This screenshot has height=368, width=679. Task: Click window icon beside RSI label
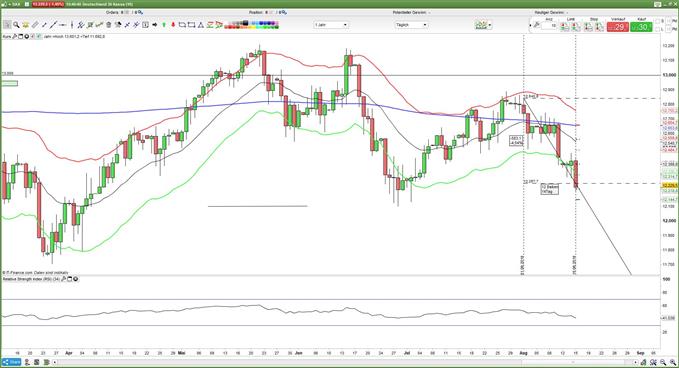[x=69, y=279]
